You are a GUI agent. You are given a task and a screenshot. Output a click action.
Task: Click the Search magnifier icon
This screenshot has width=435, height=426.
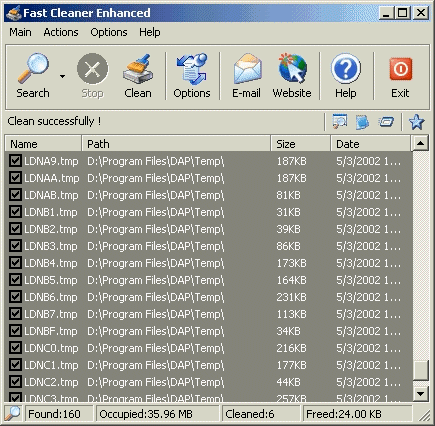point(33,68)
